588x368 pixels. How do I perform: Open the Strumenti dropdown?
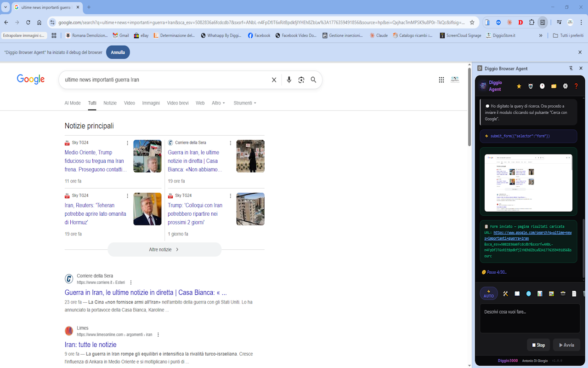click(x=245, y=103)
